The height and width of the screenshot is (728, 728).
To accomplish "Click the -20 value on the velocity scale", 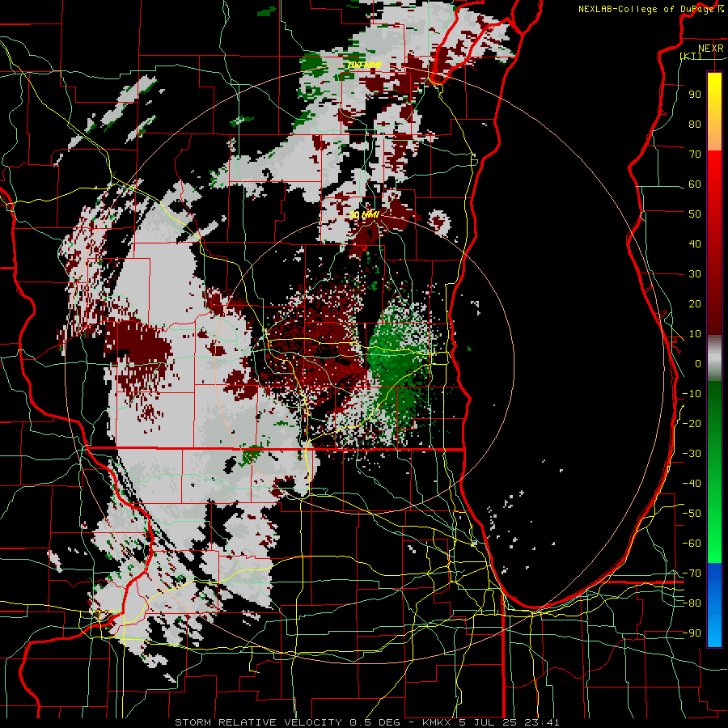I will click(x=692, y=424).
